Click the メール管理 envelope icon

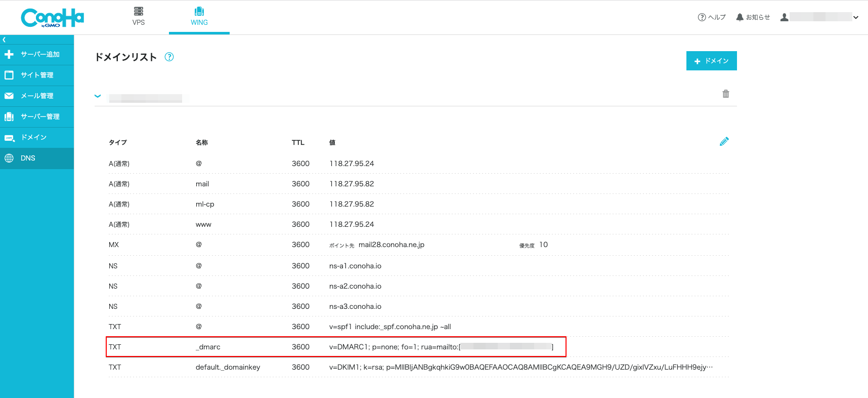[x=9, y=96]
